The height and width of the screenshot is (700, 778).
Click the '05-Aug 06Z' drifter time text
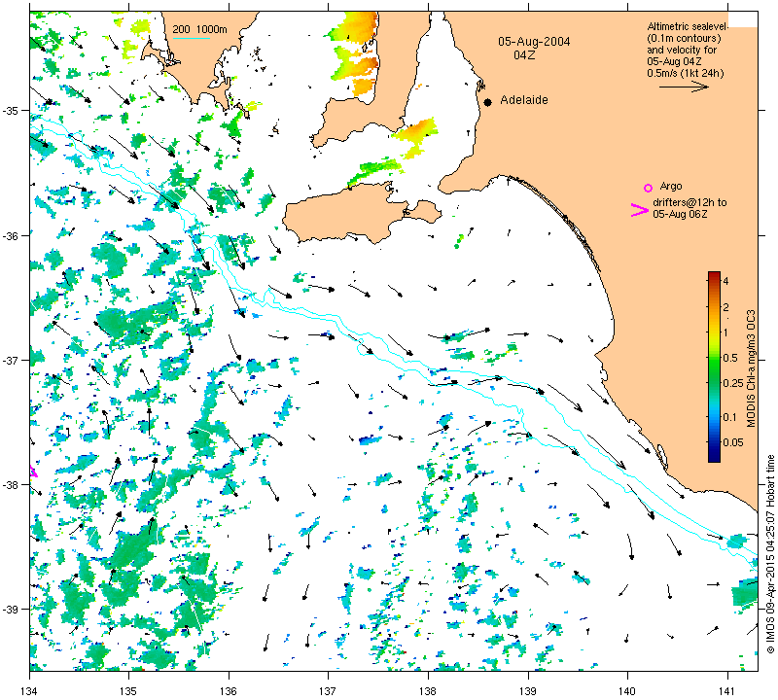[680, 214]
